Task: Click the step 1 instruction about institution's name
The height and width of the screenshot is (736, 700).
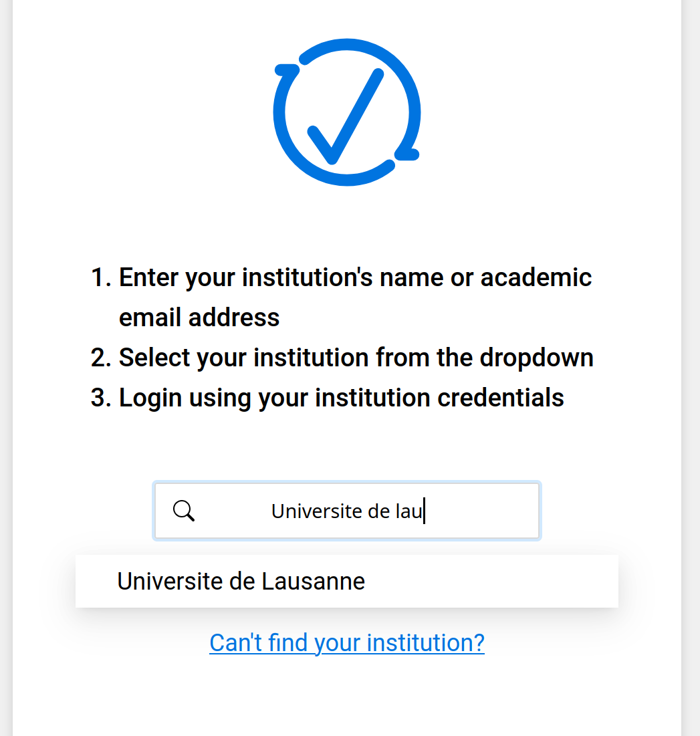Action: coord(354,277)
